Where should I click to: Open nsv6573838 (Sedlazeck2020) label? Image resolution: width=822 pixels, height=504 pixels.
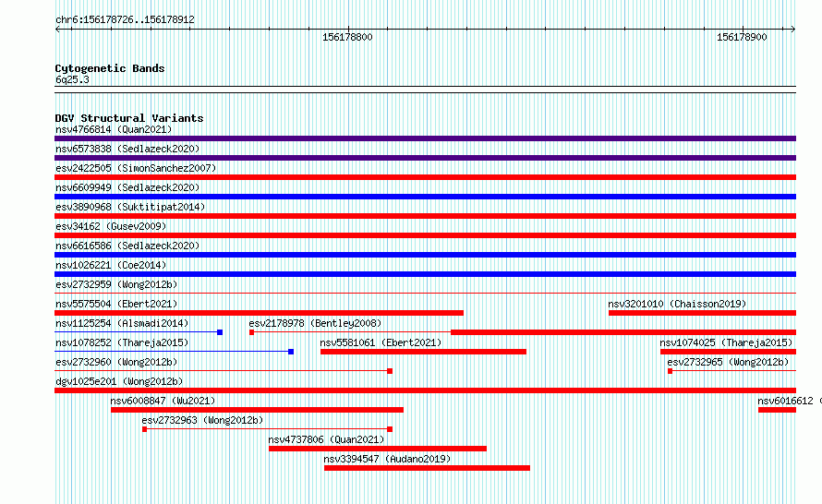point(127,149)
